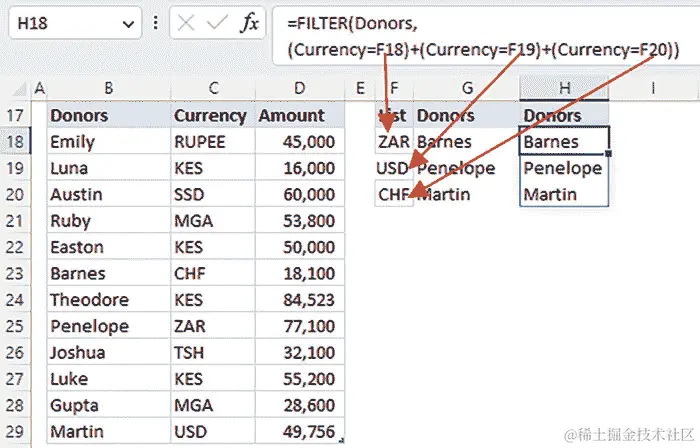Click cell containing 32,100
The height and width of the screenshot is (448, 700).
click(300, 353)
